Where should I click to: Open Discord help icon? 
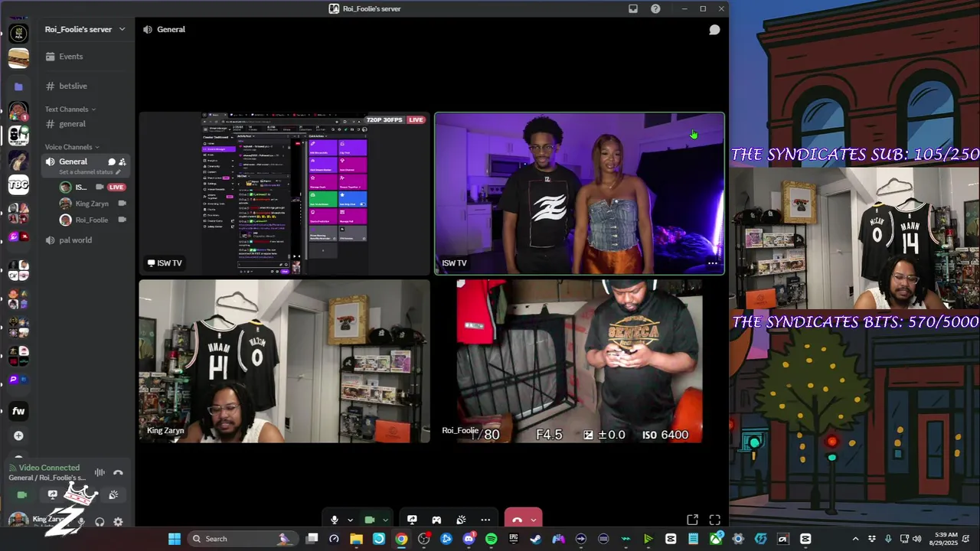pos(655,8)
